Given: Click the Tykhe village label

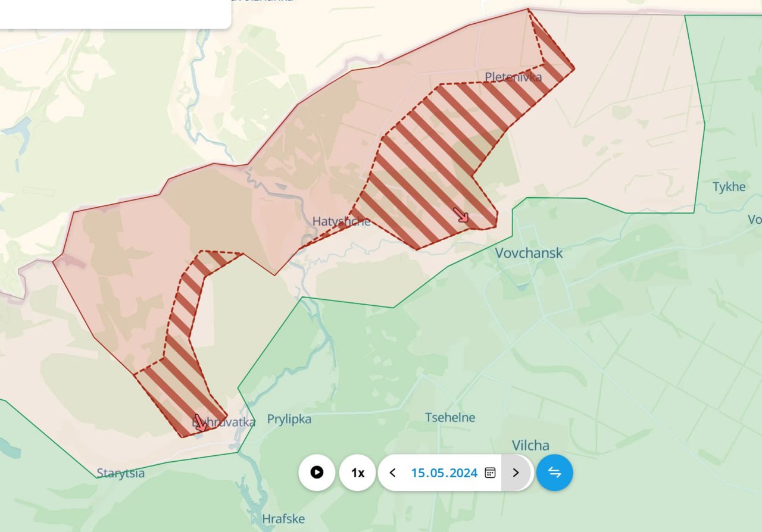Looking at the screenshot, I should coord(729,187).
